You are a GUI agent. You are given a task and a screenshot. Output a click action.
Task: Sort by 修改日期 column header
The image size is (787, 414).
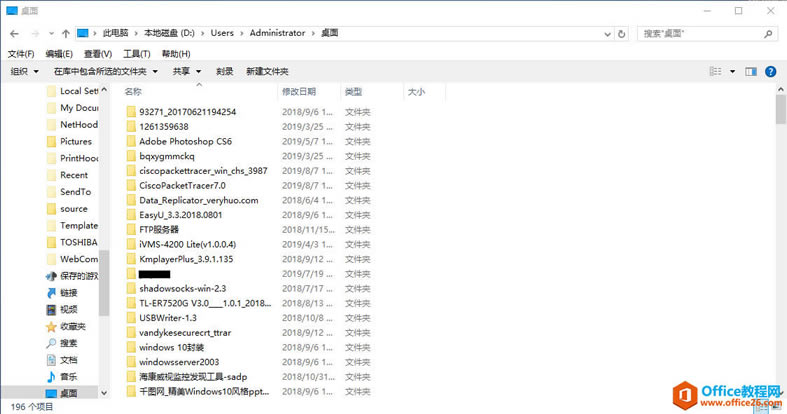[x=299, y=91]
